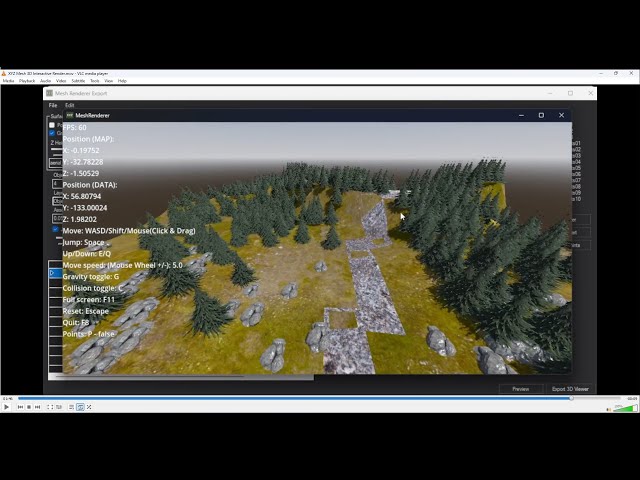This screenshot has height=480, width=640.
Task: Click the 'Y: -133.00024' value
Action: coord(85,208)
